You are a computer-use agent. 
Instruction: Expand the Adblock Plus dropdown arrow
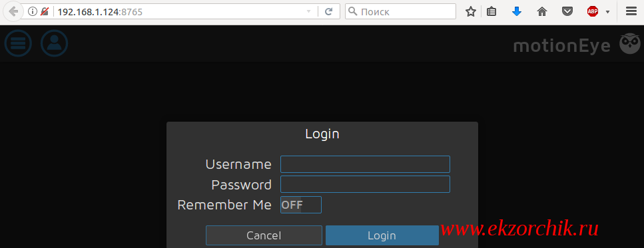pos(607,12)
